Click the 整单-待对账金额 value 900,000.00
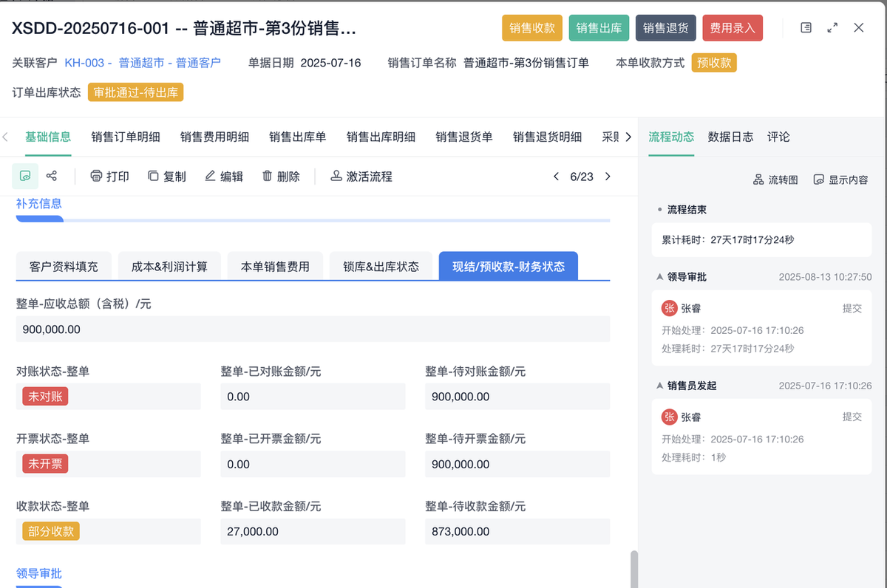 (459, 397)
